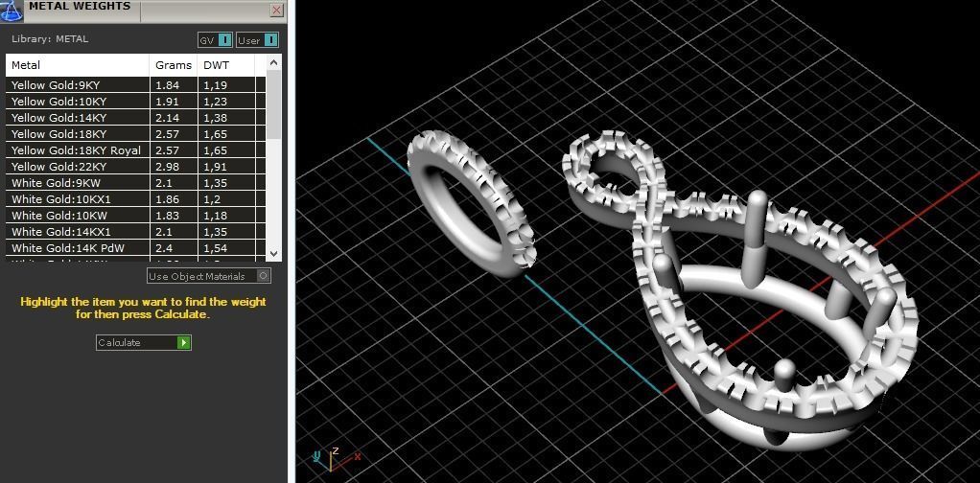Select the White Gold:14KX1 row
Viewport: 980px width, 483px height.
[x=135, y=232]
